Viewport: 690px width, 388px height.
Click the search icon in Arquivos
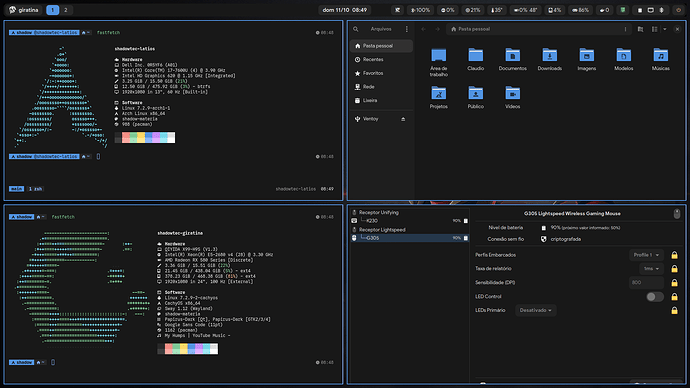tap(356, 29)
